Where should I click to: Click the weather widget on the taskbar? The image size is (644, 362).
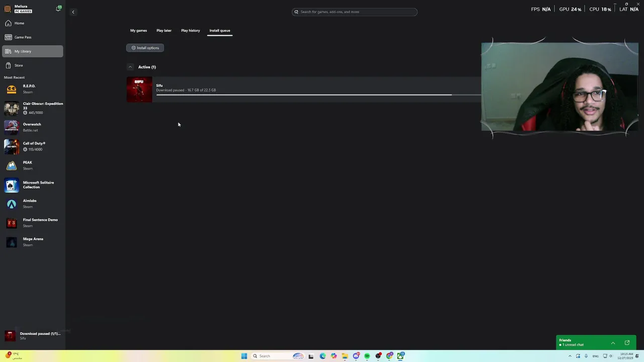(14, 356)
